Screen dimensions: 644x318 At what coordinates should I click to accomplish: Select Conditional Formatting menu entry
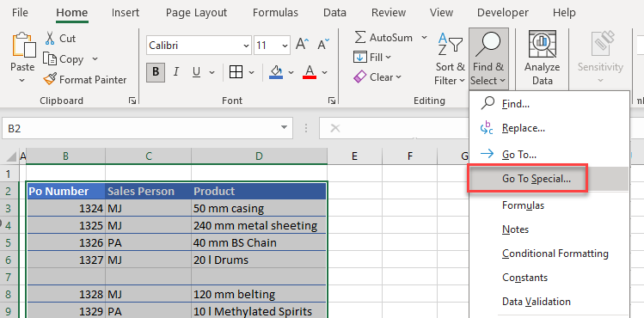pyautogui.click(x=549, y=254)
